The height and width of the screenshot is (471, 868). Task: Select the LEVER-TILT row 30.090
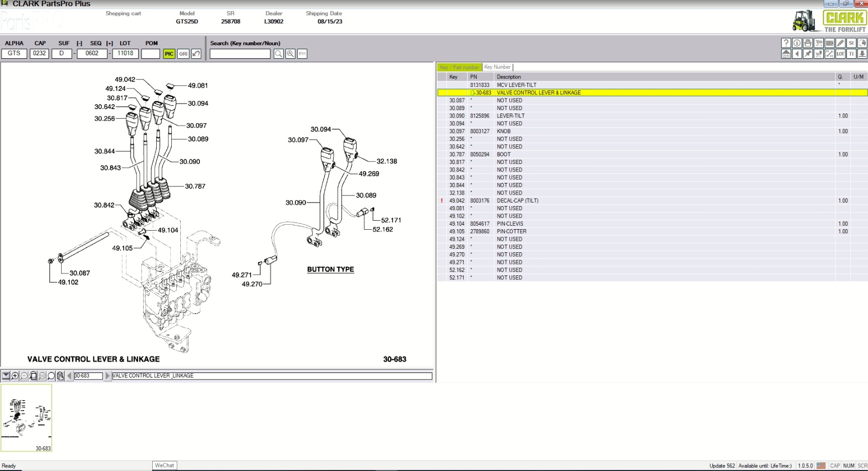pyautogui.click(x=653, y=116)
